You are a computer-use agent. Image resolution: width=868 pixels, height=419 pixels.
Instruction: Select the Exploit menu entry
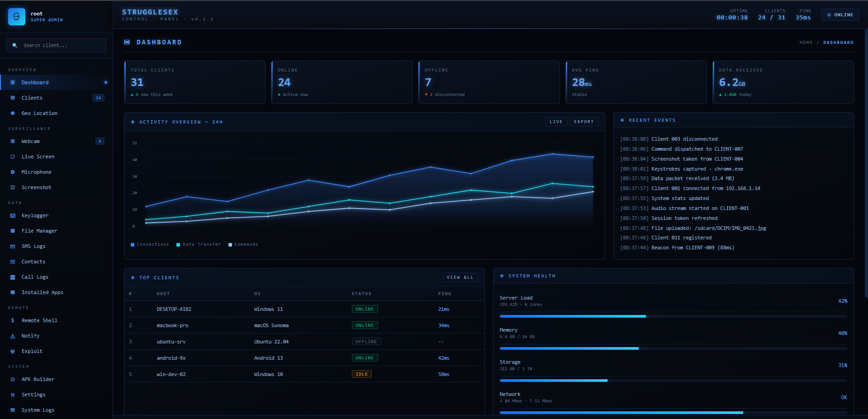click(56, 351)
